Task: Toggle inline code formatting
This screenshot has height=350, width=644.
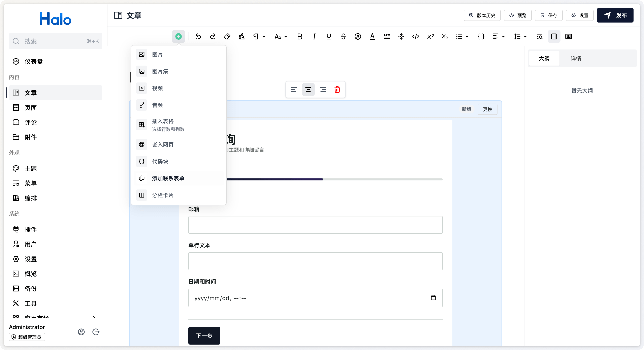Action: (x=416, y=36)
